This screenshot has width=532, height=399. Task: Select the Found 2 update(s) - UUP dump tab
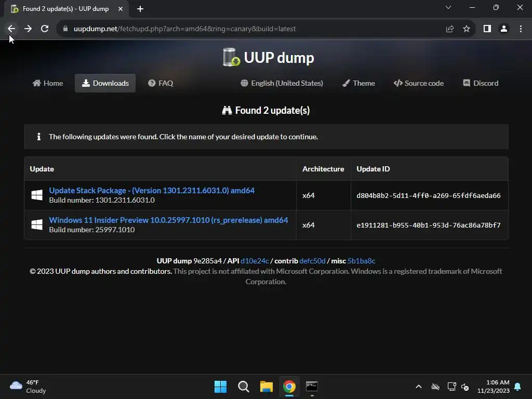click(66, 9)
